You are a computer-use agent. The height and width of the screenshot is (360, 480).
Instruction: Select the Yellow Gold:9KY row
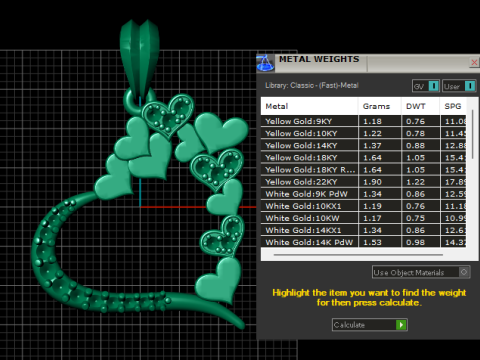(363, 121)
